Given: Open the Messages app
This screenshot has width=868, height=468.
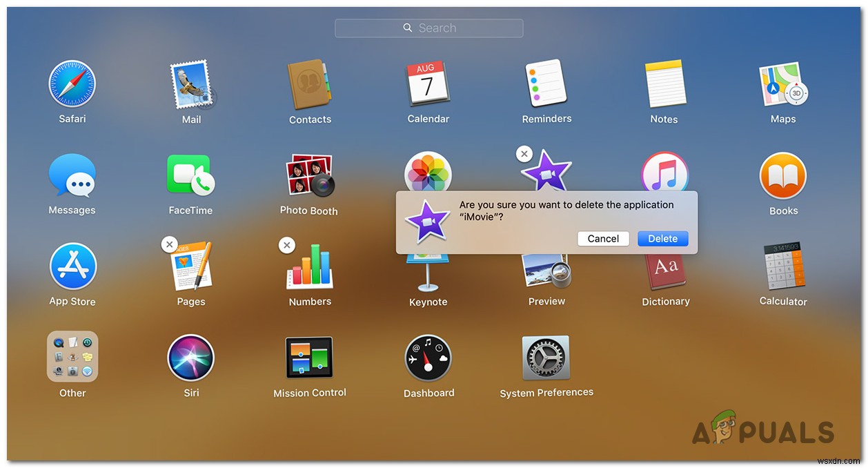Looking at the screenshot, I should click(x=72, y=175).
